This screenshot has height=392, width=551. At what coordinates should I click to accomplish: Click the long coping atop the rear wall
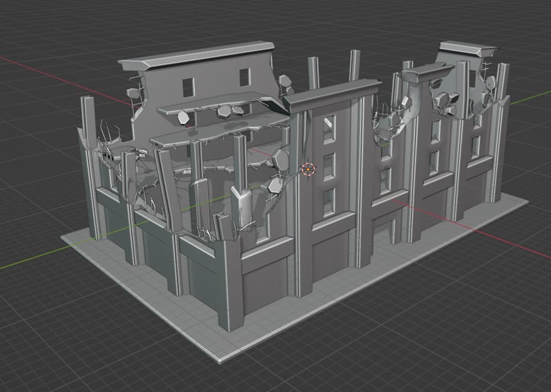tap(196, 55)
